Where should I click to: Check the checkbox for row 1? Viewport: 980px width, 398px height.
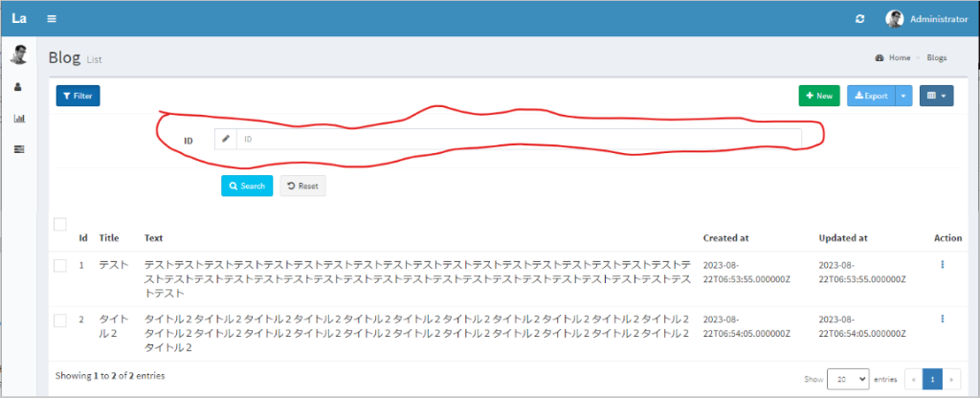pos(60,265)
